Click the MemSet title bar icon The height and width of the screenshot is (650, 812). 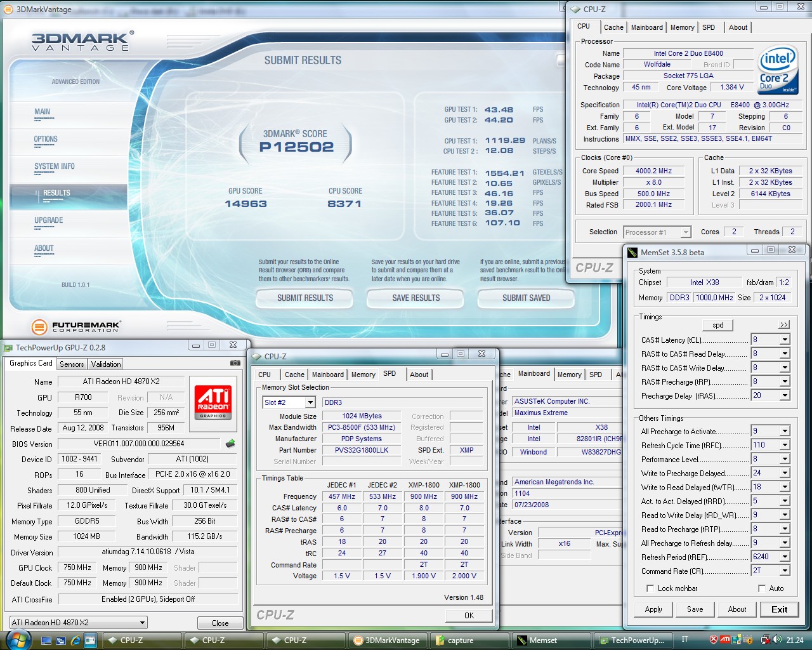[632, 252]
